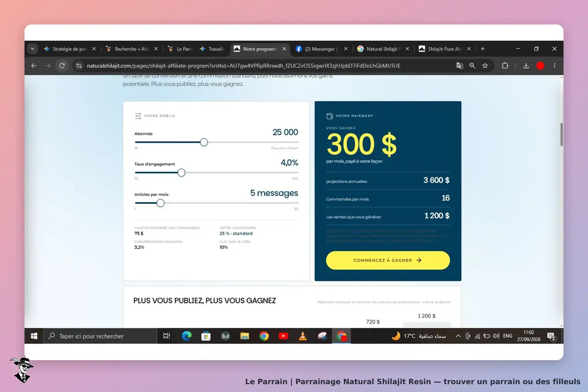The image size is (588, 392).
Task: Open the Chrome three-dot menu
Action: (555, 66)
